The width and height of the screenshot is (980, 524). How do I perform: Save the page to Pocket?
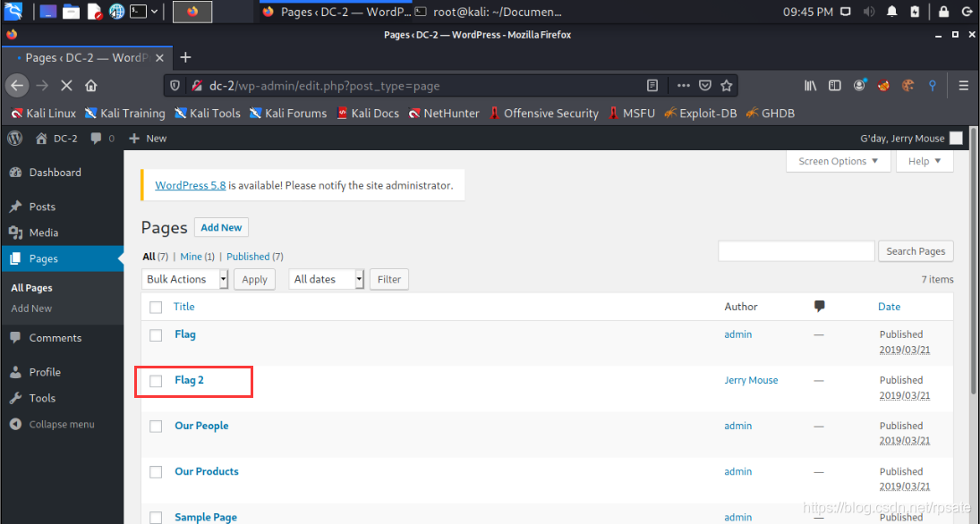coord(705,86)
